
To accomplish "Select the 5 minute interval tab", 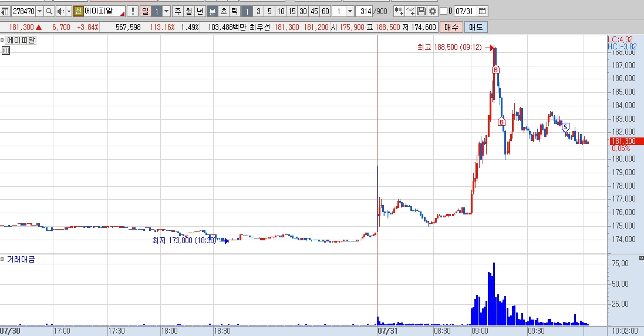I will [269, 12].
